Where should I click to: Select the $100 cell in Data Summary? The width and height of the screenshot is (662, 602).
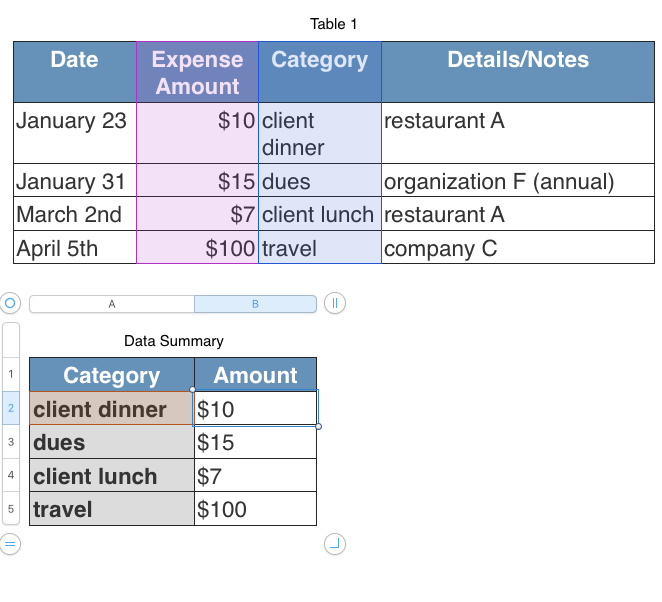pos(255,509)
